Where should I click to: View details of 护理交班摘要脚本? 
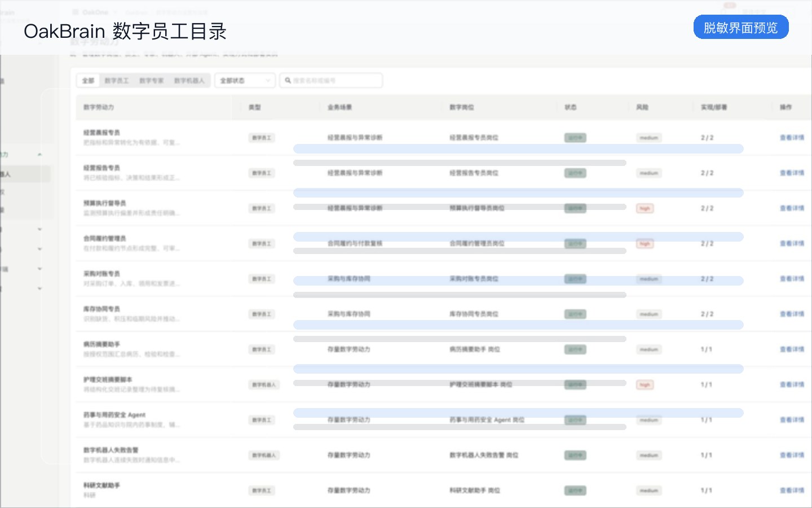click(x=792, y=385)
